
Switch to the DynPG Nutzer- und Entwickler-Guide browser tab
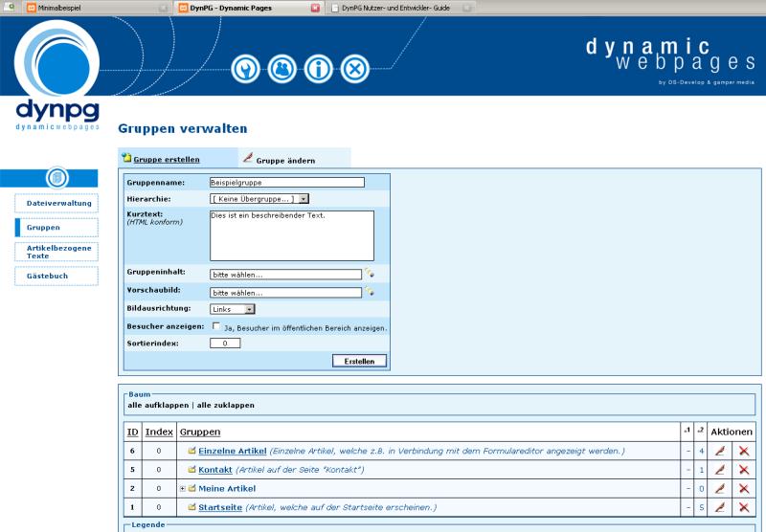(395, 7)
